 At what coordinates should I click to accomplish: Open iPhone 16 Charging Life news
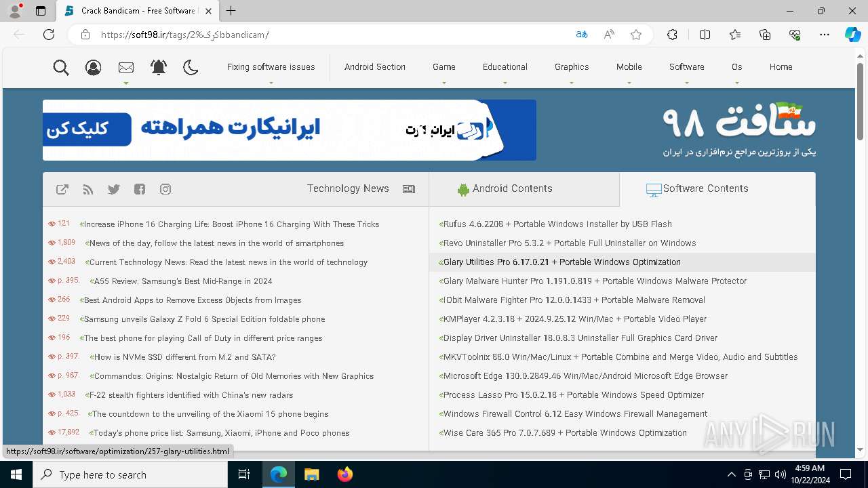coord(231,224)
